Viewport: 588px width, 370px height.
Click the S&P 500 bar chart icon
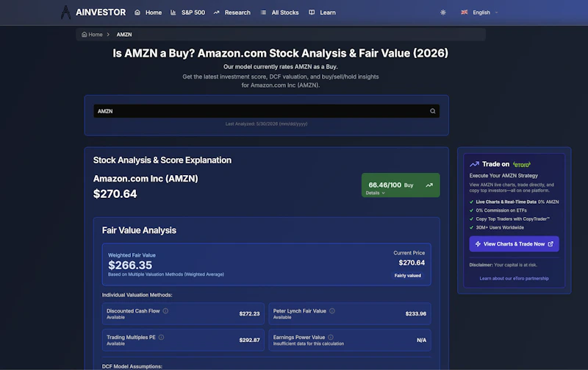(x=173, y=13)
